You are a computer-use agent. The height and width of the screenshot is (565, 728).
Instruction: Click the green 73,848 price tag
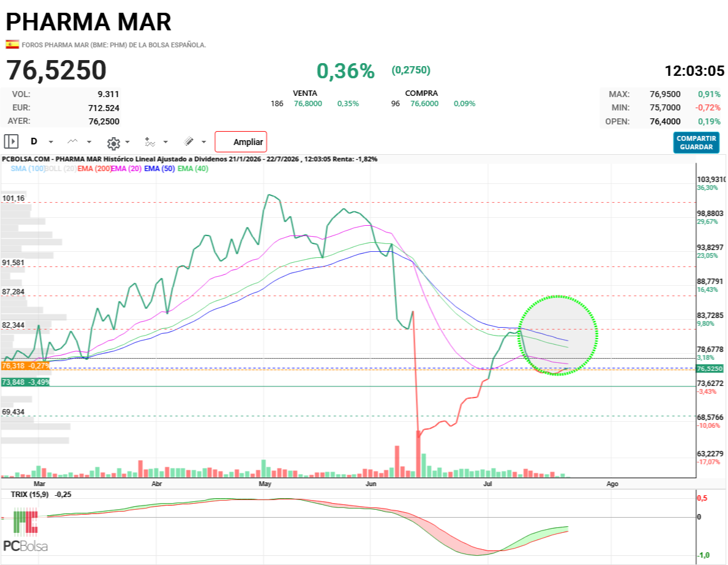point(25,382)
